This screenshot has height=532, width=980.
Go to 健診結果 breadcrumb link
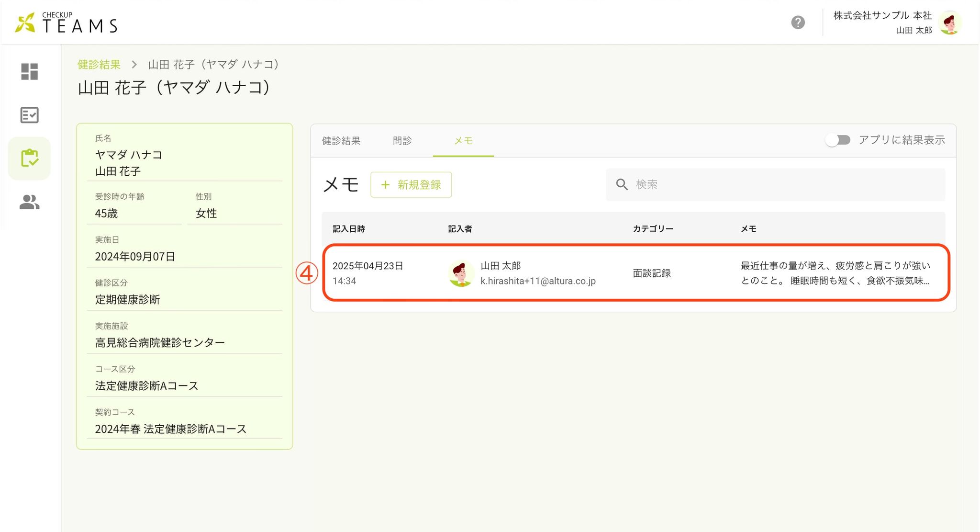click(x=99, y=64)
